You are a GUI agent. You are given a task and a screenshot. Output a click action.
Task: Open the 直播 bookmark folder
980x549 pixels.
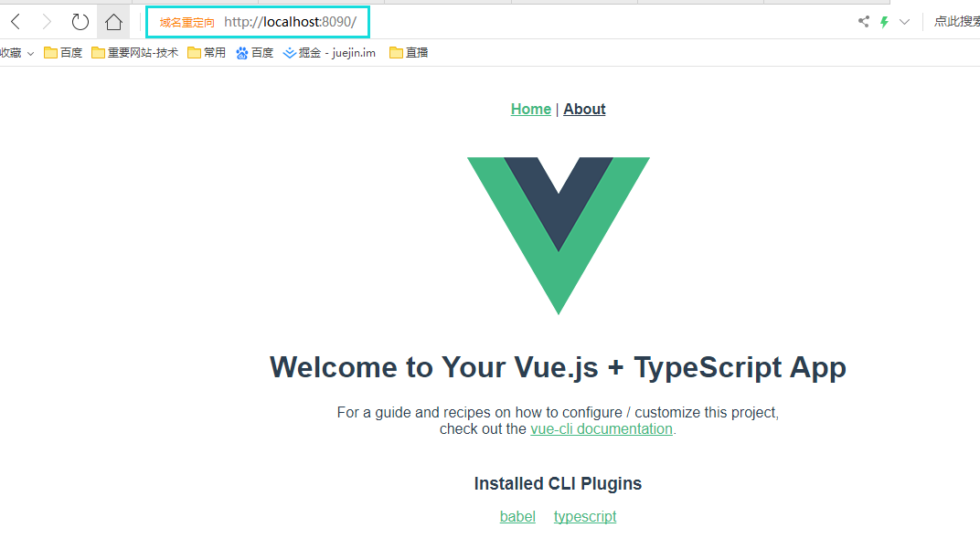coord(409,53)
